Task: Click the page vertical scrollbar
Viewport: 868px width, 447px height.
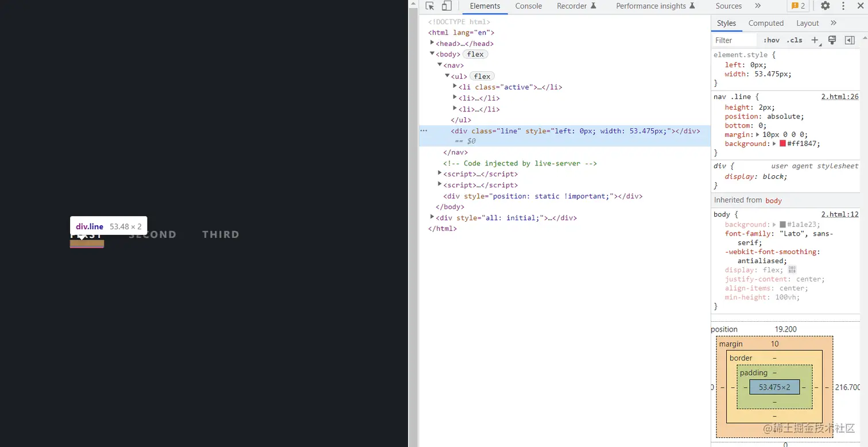Action: pos(413,223)
